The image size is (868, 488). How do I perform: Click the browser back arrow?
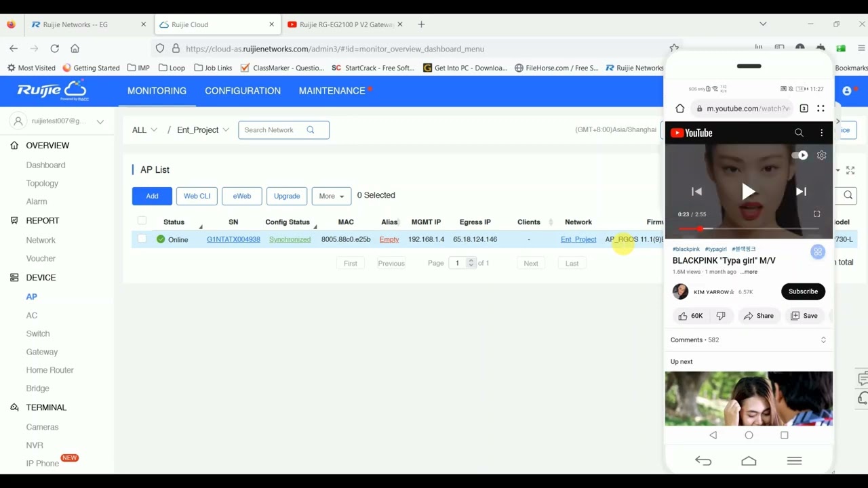pyautogui.click(x=14, y=49)
